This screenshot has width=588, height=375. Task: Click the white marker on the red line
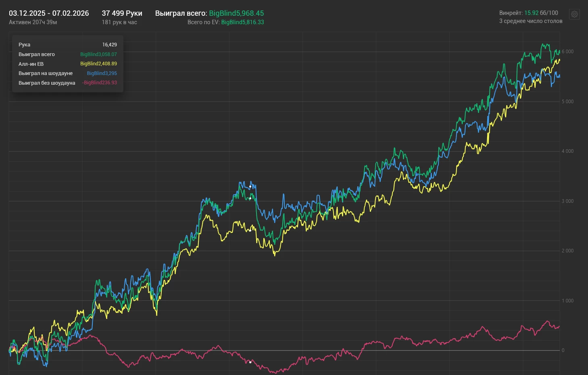point(250,362)
